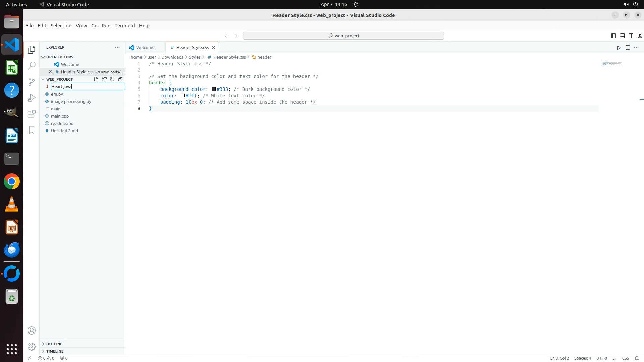This screenshot has width=644, height=362.
Task: Open the Search view in activity bar
Action: click(32, 66)
